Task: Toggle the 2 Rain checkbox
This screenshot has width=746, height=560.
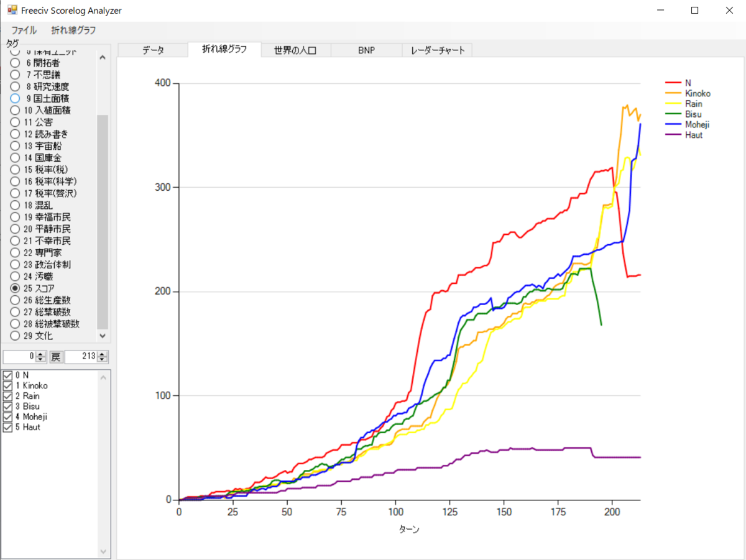Action: [7, 396]
